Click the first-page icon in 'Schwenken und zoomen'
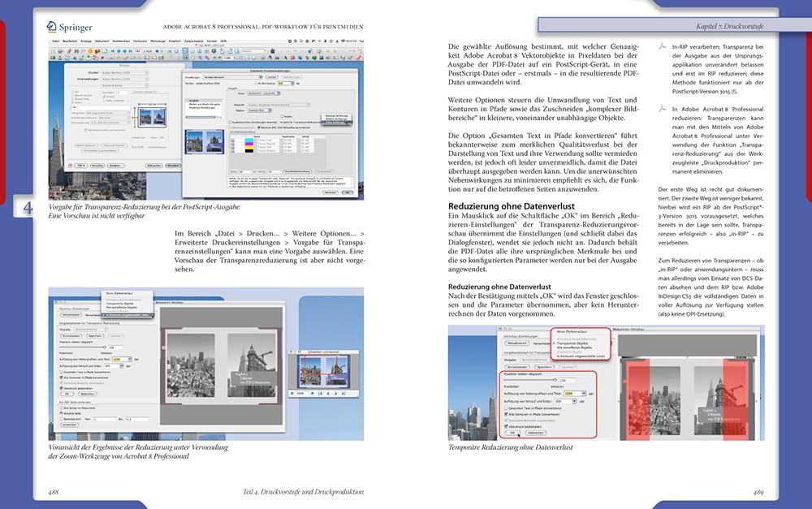This screenshot has width=812, height=509. pos(320,394)
